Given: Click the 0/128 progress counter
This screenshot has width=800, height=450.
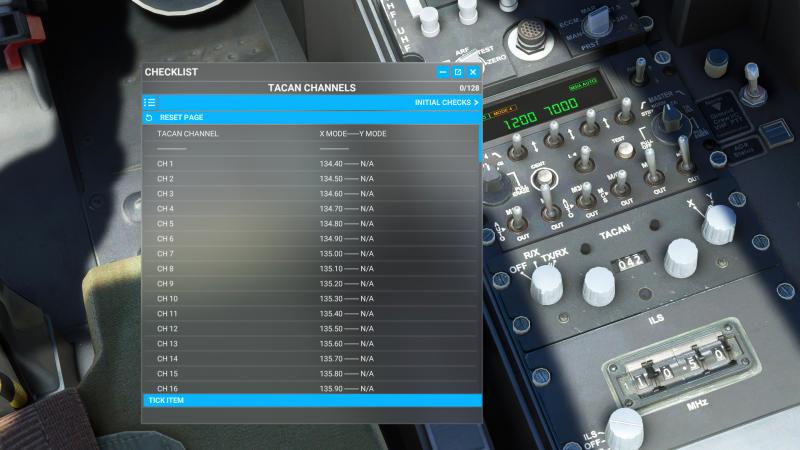Looking at the screenshot, I should (469, 88).
